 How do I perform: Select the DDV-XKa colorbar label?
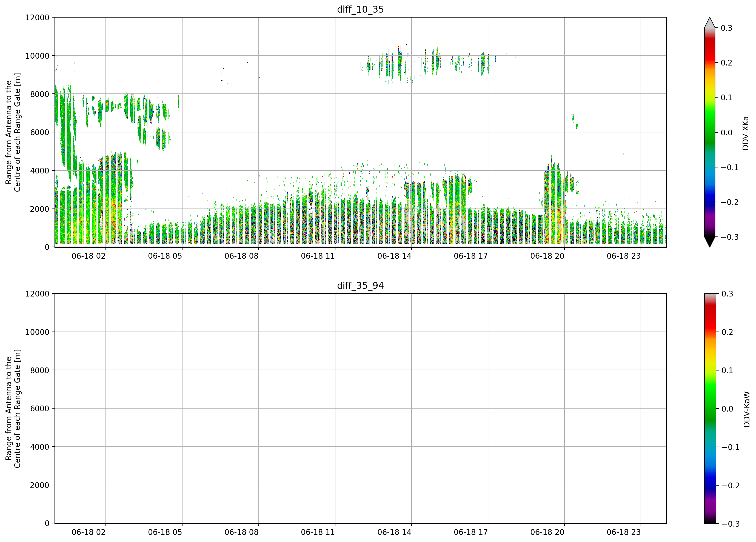[x=746, y=133]
